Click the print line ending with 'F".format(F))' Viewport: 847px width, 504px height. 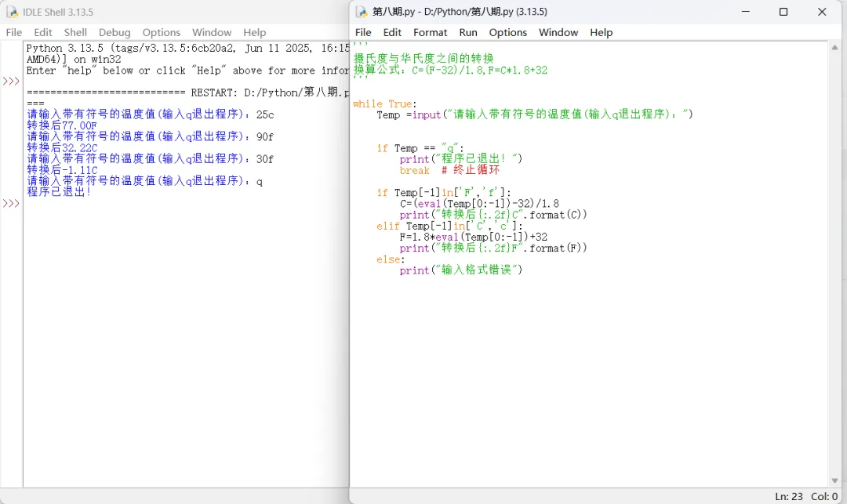[x=493, y=248]
